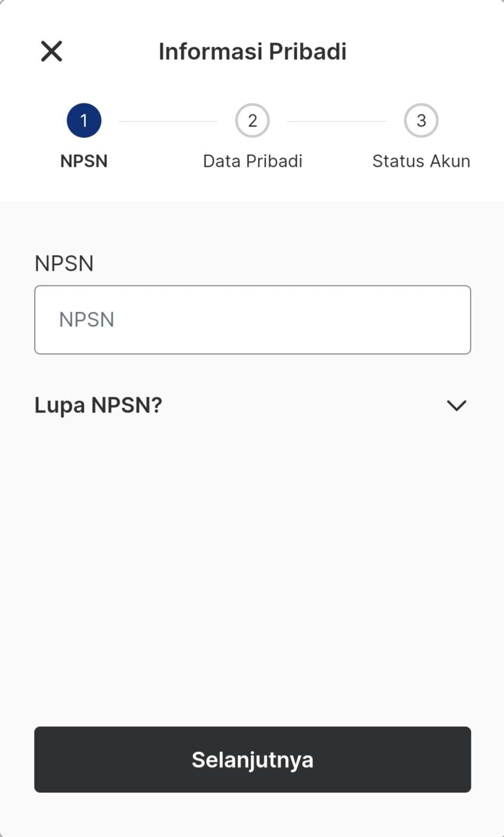This screenshot has height=837, width=504.
Task: Select the filled step 1 circle
Action: click(84, 121)
